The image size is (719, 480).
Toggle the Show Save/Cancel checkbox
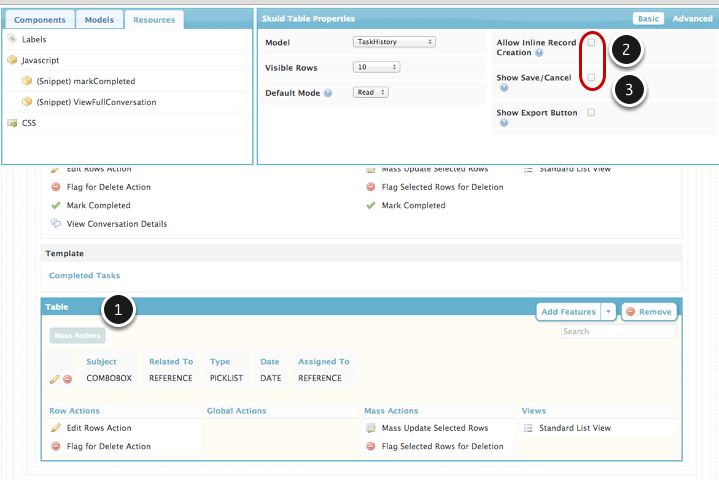click(592, 77)
